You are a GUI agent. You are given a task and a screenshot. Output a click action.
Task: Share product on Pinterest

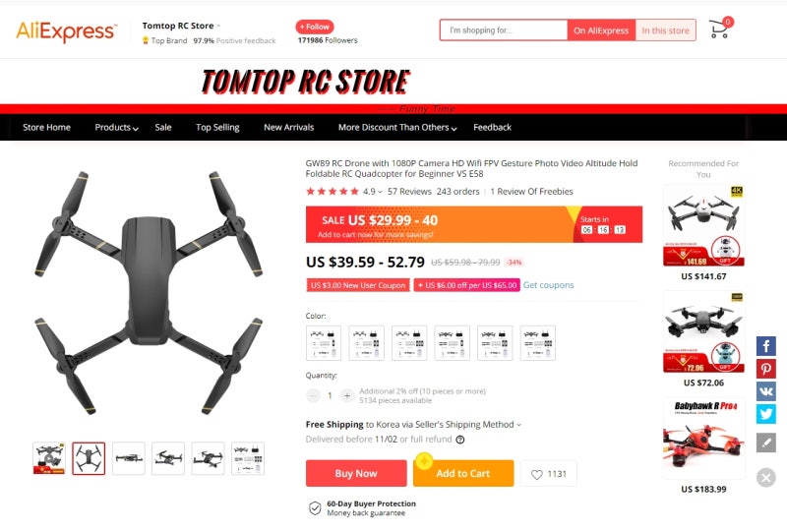(x=766, y=369)
